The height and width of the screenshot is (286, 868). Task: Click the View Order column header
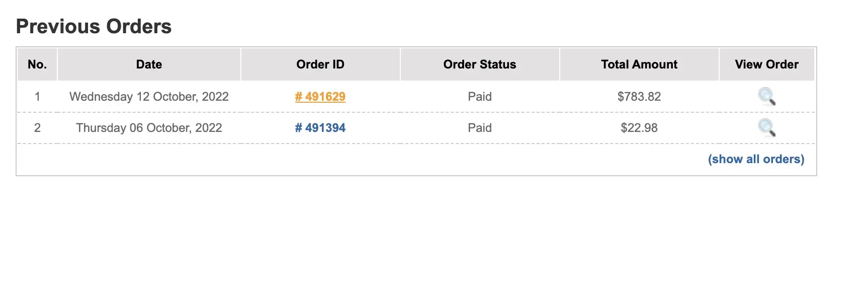pos(766,64)
